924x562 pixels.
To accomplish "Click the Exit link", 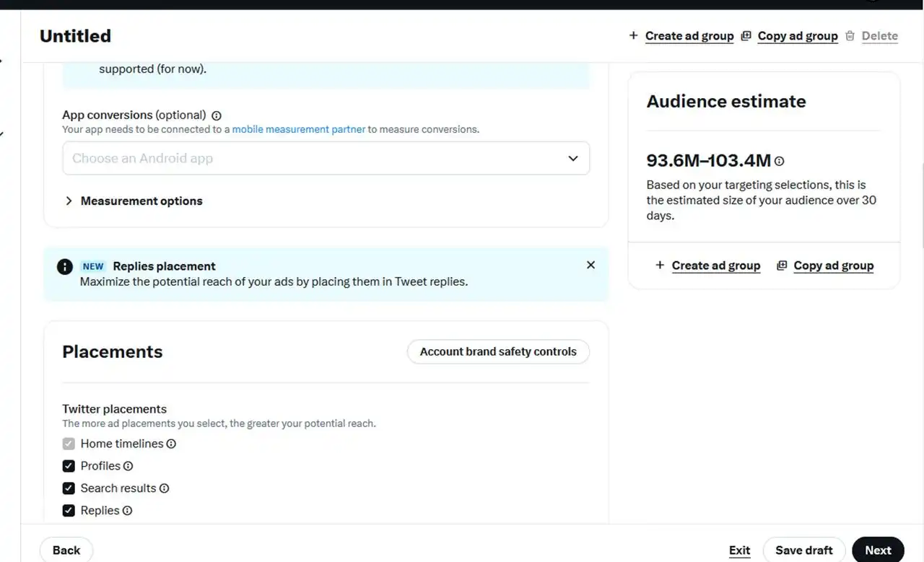I will point(739,550).
